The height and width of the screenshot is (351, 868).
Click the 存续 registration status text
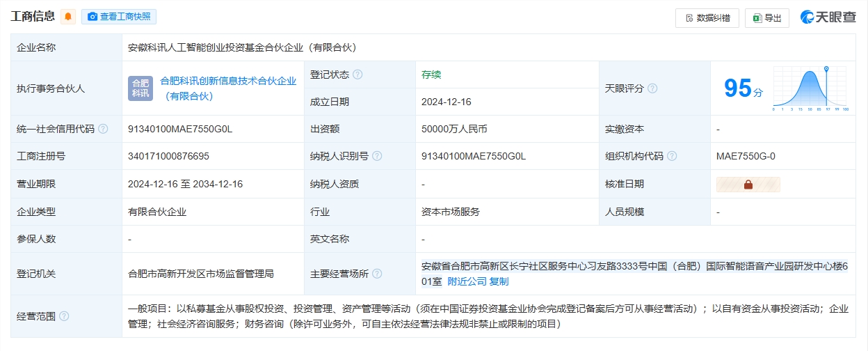[x=431, y=75]
